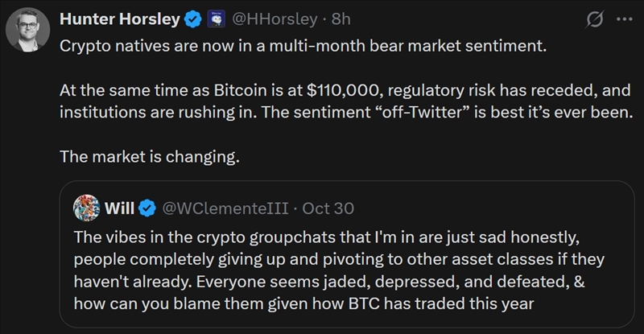The width and height of the screenshot is (644, 334).
Task: Click Will's profile avatar in quoted post
Action: [x=88, y=208]
